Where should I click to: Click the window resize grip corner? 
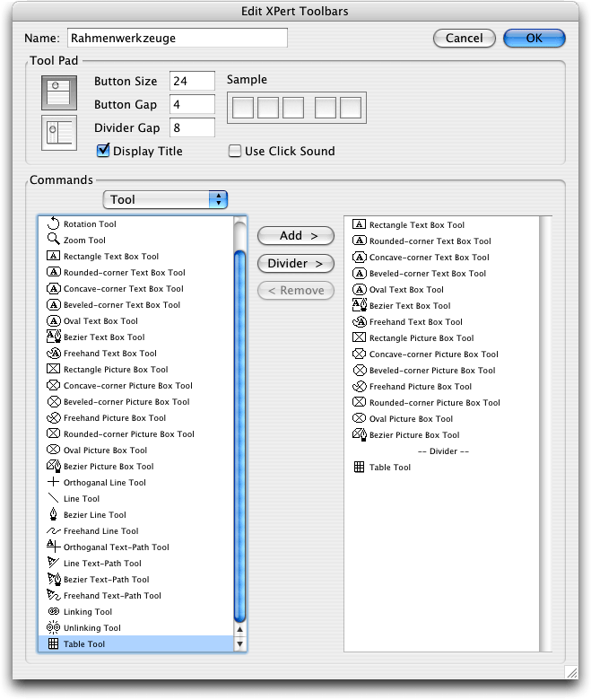tap(571, 672)
